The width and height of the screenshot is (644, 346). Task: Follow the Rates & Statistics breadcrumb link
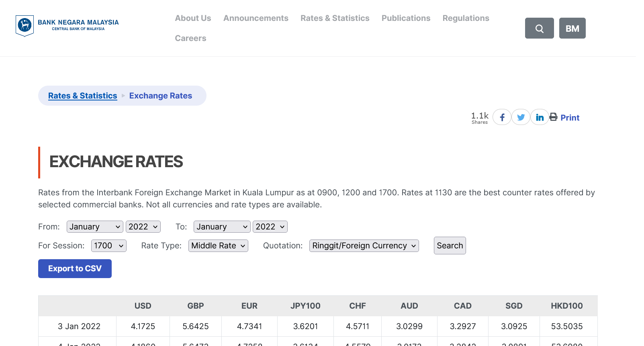[82, 96]
